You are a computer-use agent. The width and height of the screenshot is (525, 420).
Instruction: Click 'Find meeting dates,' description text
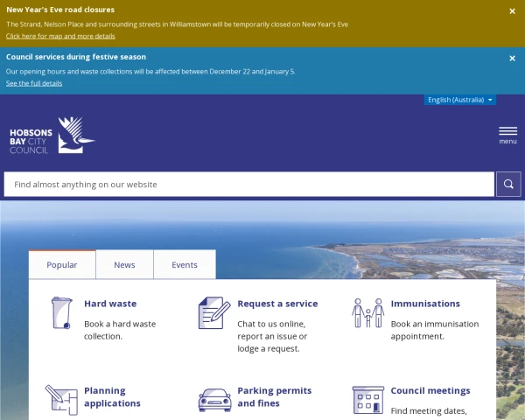pyautogui.click(x=429, y=411)
